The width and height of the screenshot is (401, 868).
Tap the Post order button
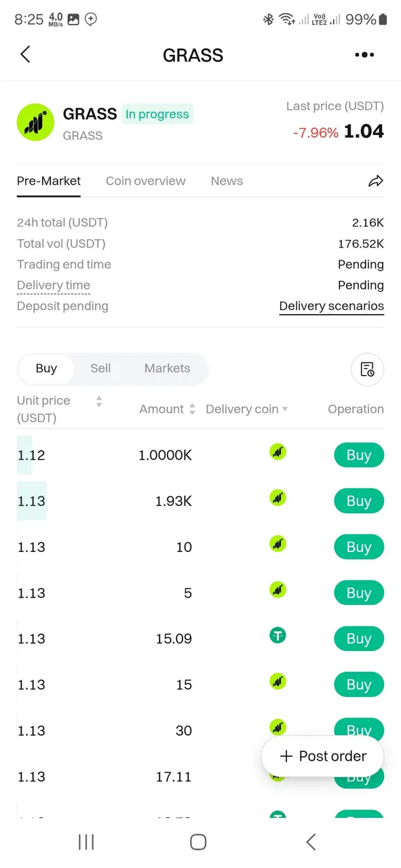[323, 756]
